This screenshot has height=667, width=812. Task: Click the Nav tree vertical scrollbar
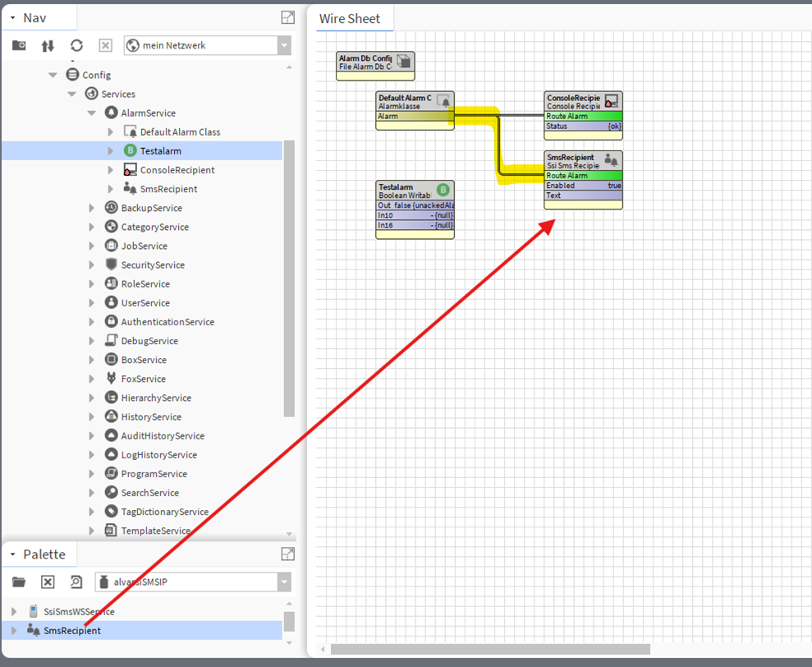click(x=289, y=278)
